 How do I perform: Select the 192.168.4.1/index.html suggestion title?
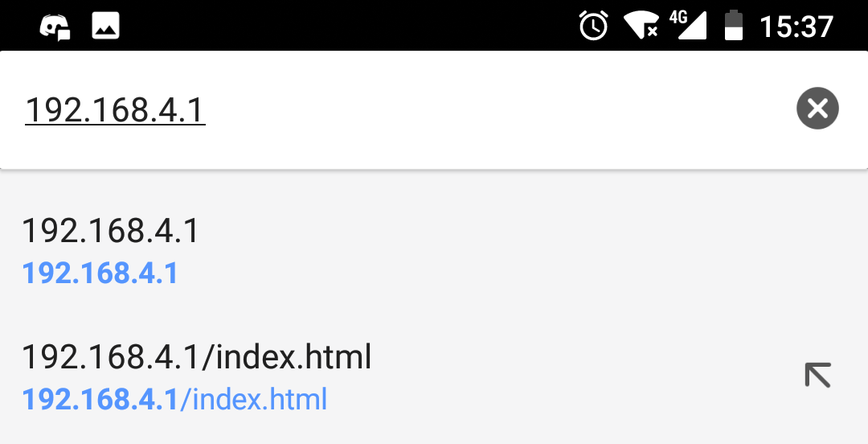197,356
